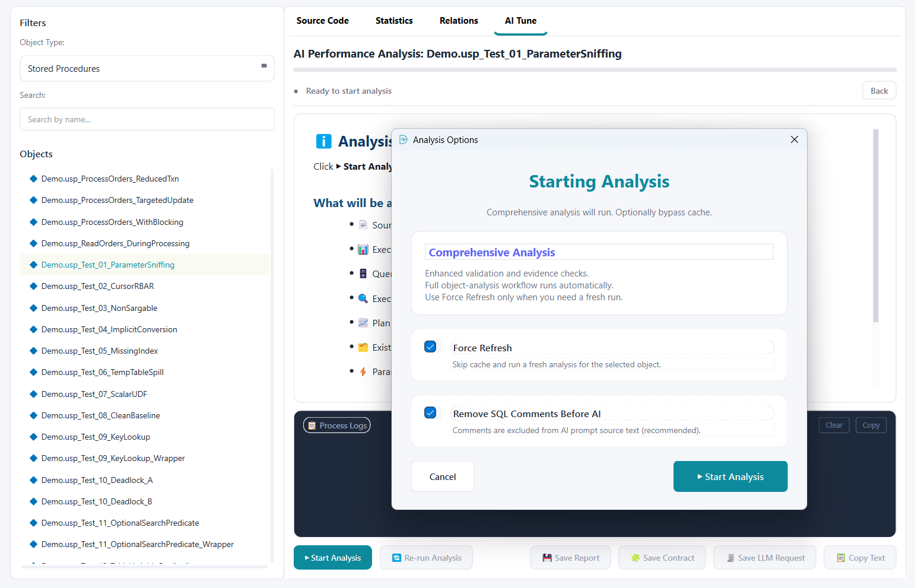
Task: Click the lightning bolt icon next to Para
Action: click(x=363, y=371)
